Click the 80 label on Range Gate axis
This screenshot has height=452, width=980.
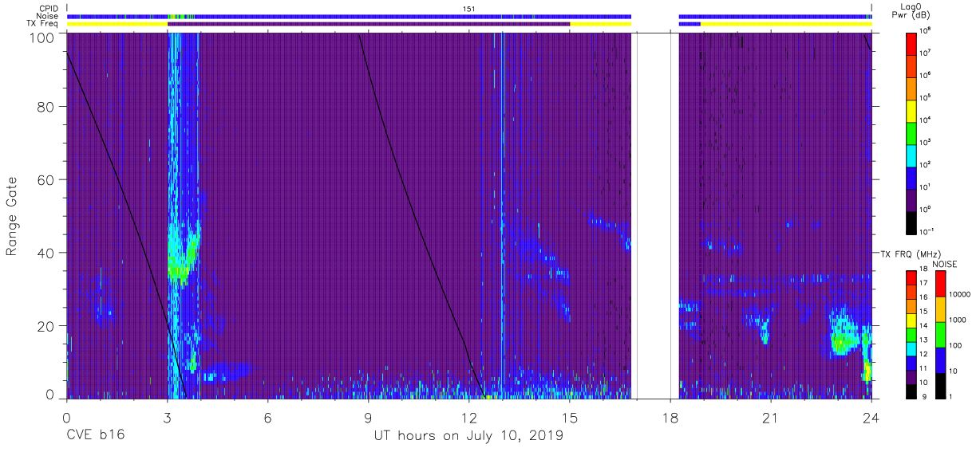pos(47,106)
